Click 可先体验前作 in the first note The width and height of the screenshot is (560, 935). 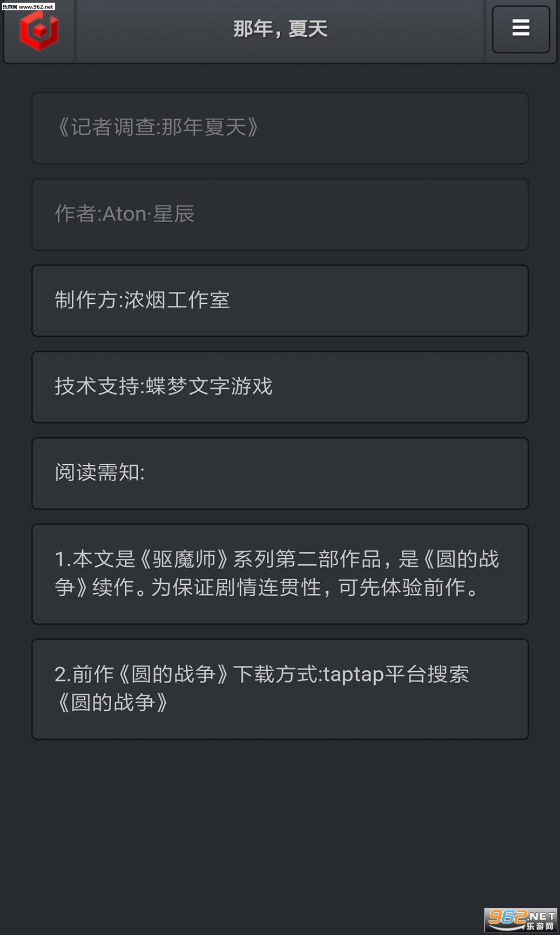[402, 588]
